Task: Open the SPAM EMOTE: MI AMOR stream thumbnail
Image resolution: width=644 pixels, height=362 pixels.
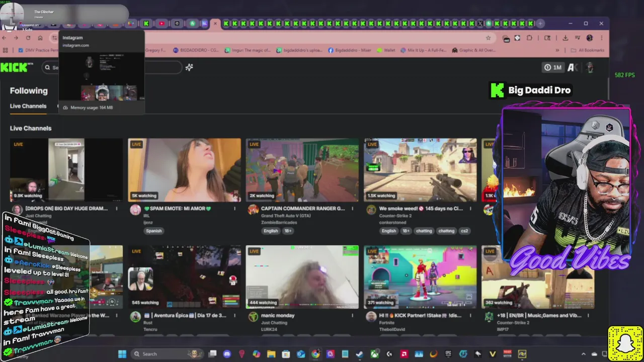Action: [184, 170]
